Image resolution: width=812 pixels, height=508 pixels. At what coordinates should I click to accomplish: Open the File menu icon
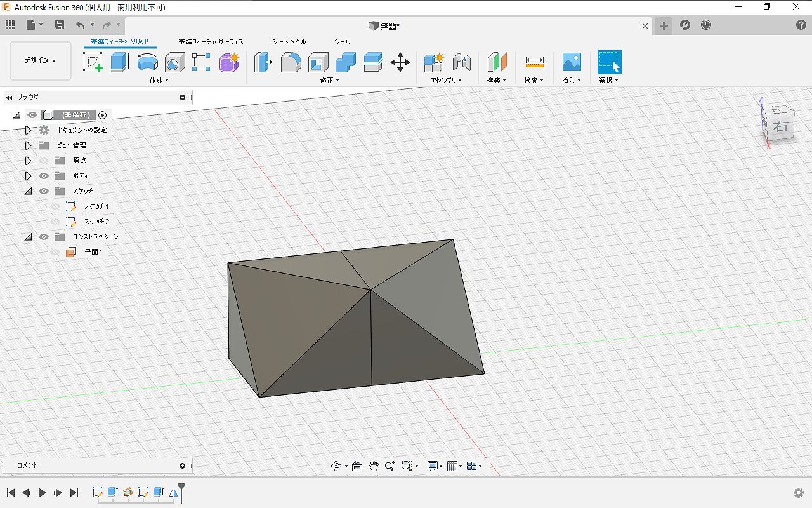coord(31,25)
